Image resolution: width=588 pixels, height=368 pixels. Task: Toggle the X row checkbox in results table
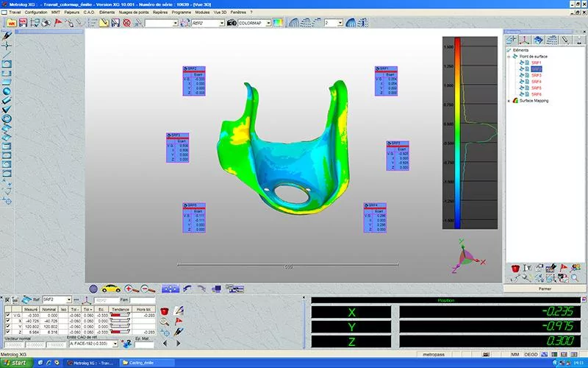pos(9,321)
